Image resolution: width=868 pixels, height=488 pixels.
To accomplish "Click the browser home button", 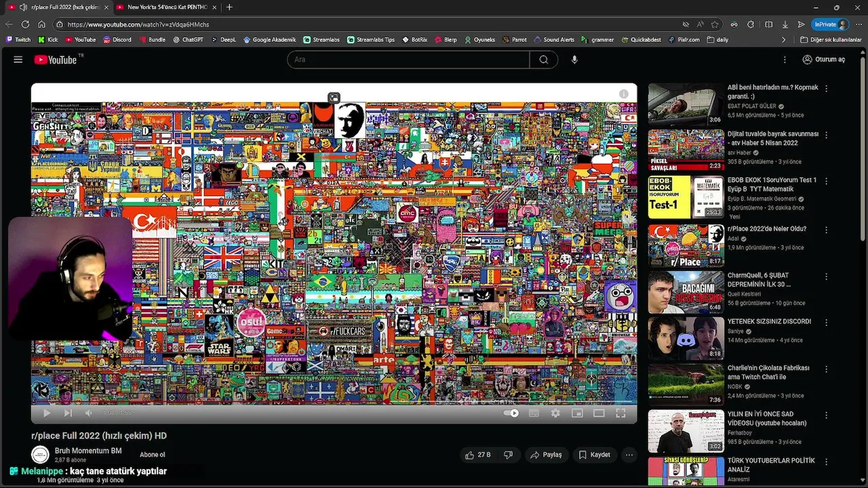I will tap(42, 24).
